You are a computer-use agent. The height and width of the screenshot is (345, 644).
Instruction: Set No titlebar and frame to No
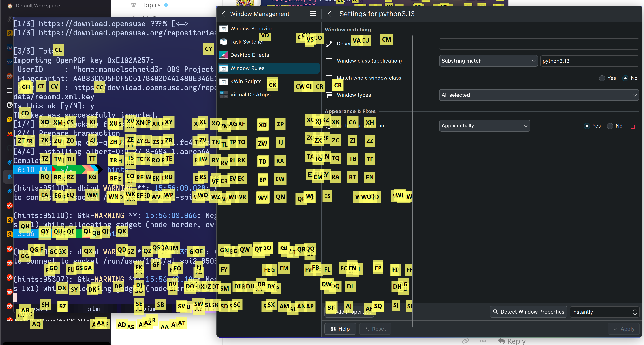pyautogui.click(x=610, y=126)
